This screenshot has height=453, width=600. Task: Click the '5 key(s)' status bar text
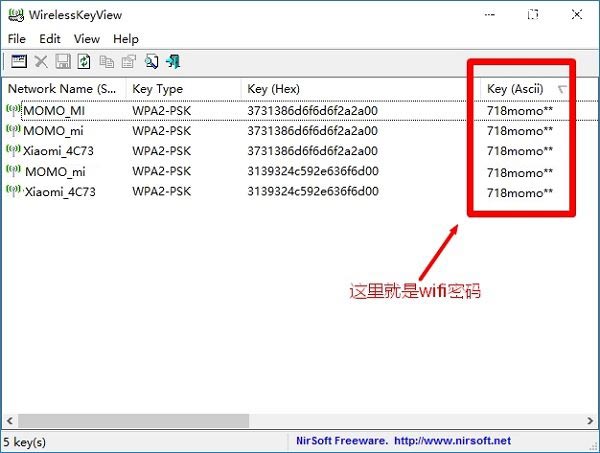click(x=24, y=442)
